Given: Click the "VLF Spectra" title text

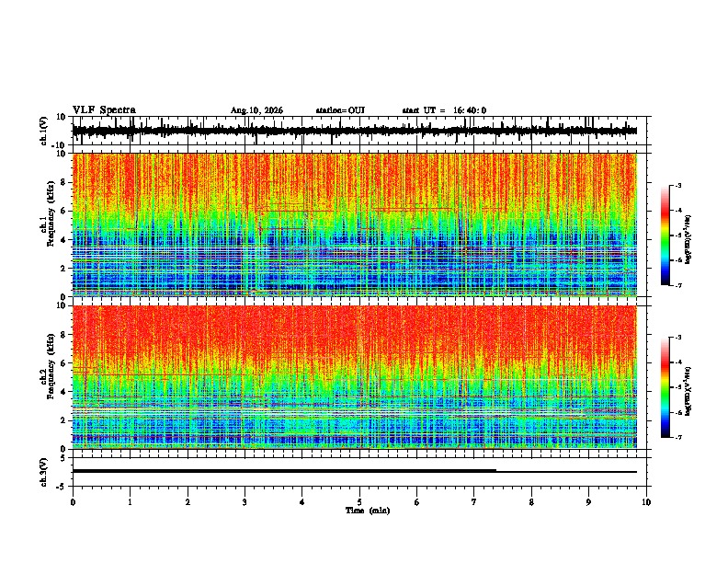Looking at the screenshot, I should tap(104, 109).
